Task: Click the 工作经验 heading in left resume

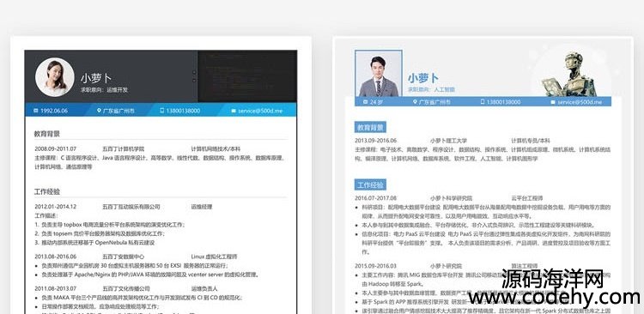Action: 47,191
